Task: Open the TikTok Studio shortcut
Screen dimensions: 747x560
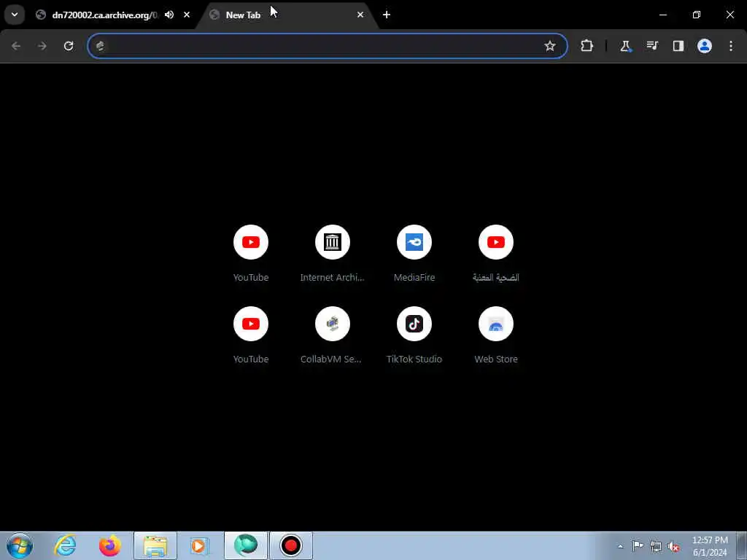Action: coord(414,335)
